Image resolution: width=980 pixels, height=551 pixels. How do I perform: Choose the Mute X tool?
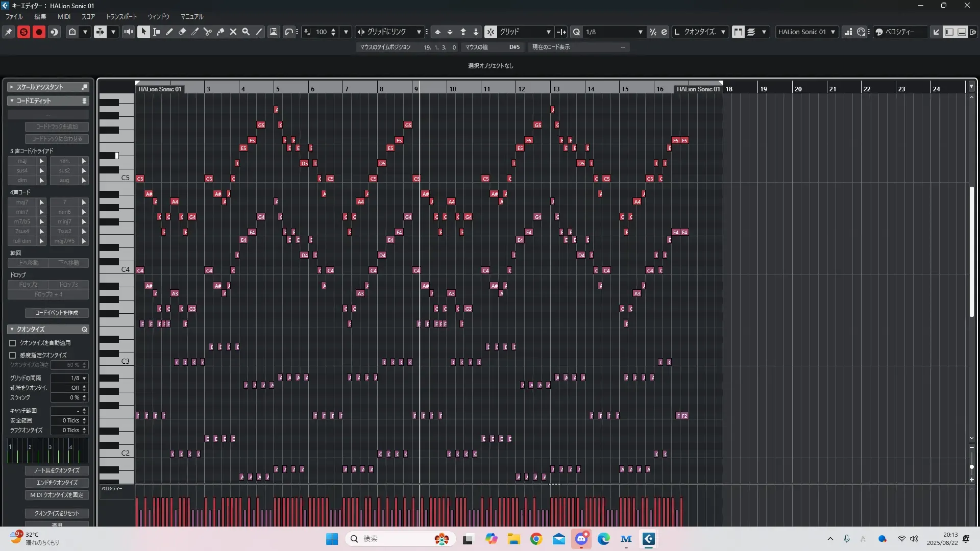(233, 32)
